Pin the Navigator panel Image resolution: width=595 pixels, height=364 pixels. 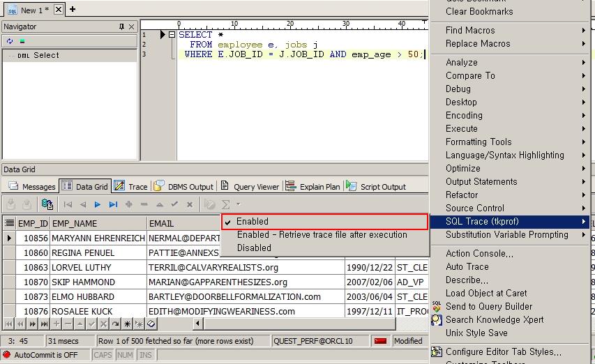[121, 26]
